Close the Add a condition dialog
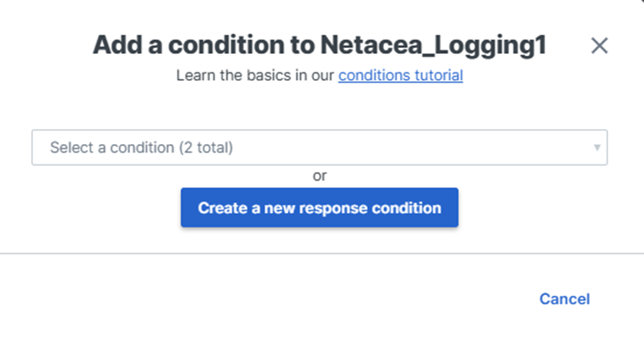 click(x=599, y=46)
